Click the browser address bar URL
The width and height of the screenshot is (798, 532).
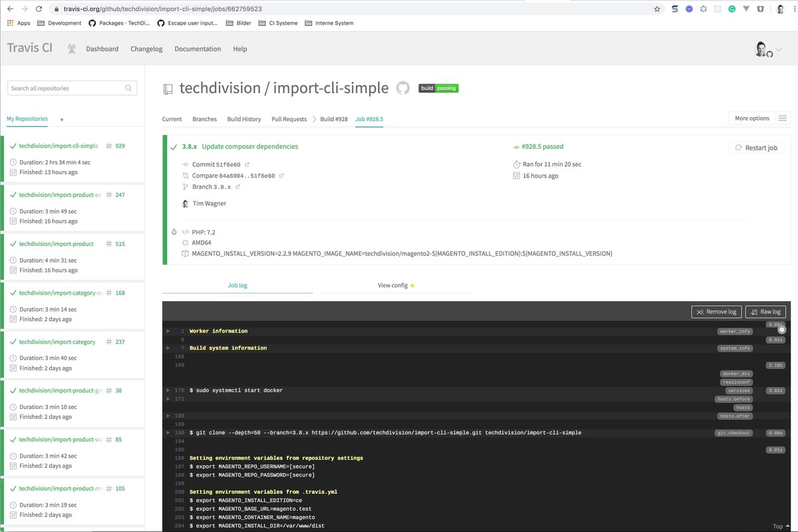click(162, 9)
